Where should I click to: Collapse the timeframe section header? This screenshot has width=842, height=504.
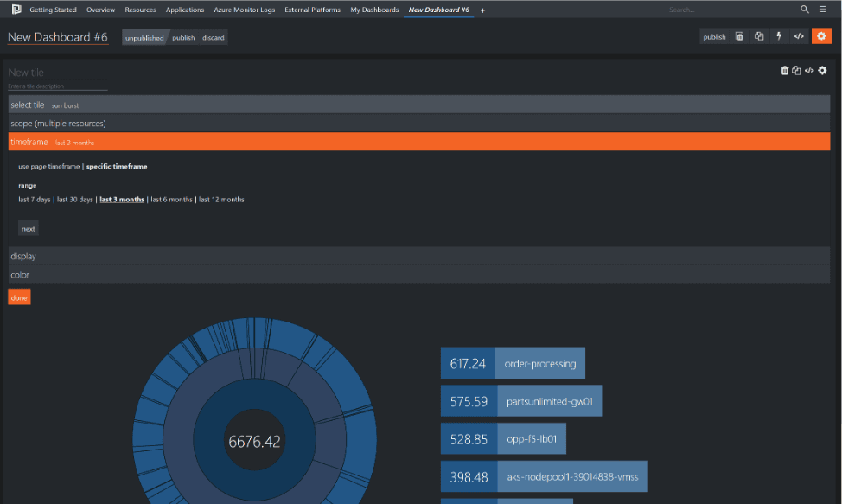[x=419, y=142]
